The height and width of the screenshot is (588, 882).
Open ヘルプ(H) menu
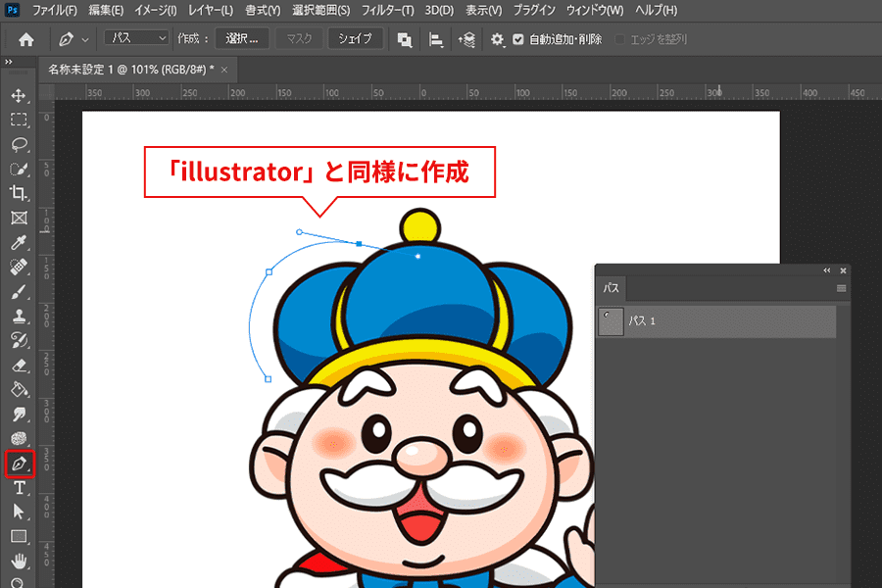656,10
